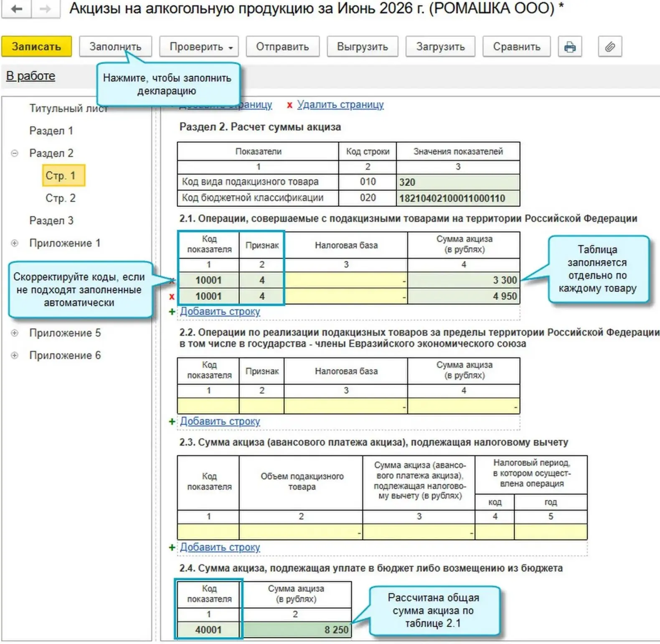The height and width of the screenshot is (644, 660).
Task: Delete the row with sum 4 950
Action: click(x=172, y=297)
